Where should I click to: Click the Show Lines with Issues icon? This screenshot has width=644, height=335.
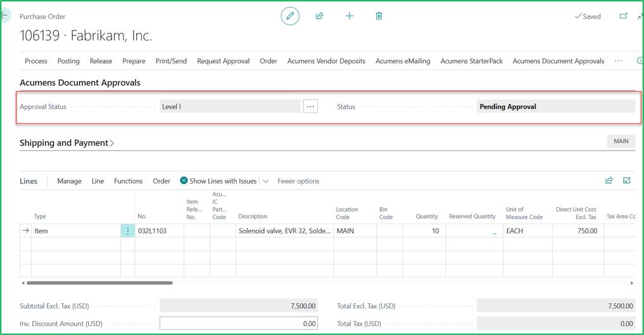(184, 180)
